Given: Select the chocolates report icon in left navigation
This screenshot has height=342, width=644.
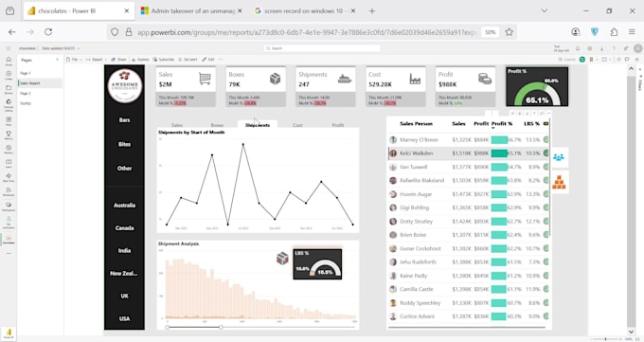Looking at the screenshot, I should click(x=9, y=240).
